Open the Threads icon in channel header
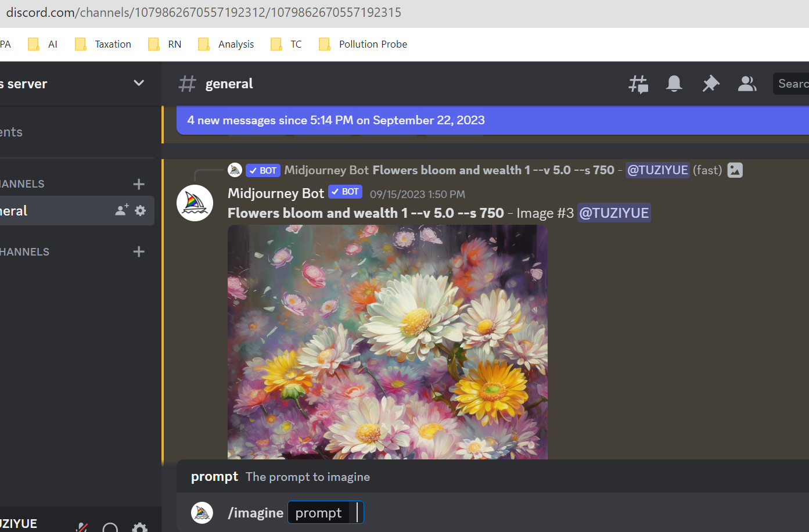 coord(638,84)
